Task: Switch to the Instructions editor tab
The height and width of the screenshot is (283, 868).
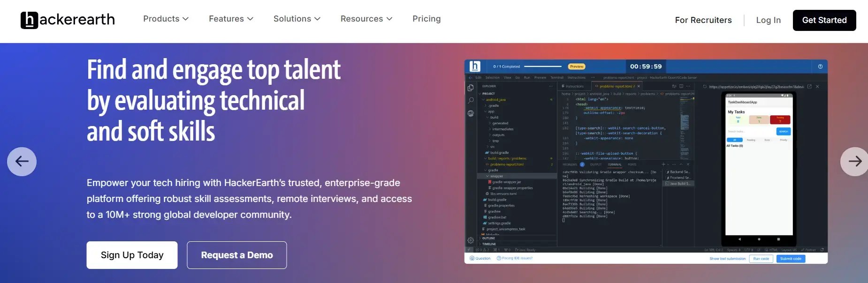Action: 573,86
